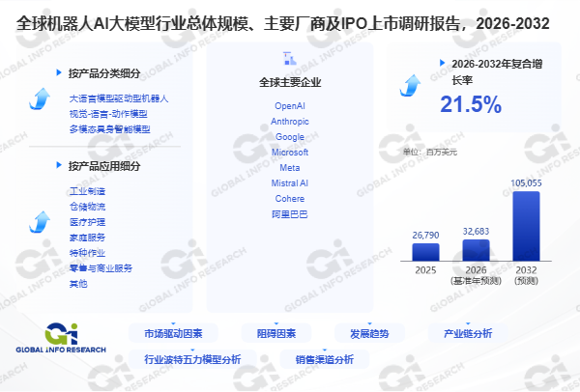580x392 pixels.
Task: Click the triangle bullet before 按产品应用细分
Action: [58, 165]
